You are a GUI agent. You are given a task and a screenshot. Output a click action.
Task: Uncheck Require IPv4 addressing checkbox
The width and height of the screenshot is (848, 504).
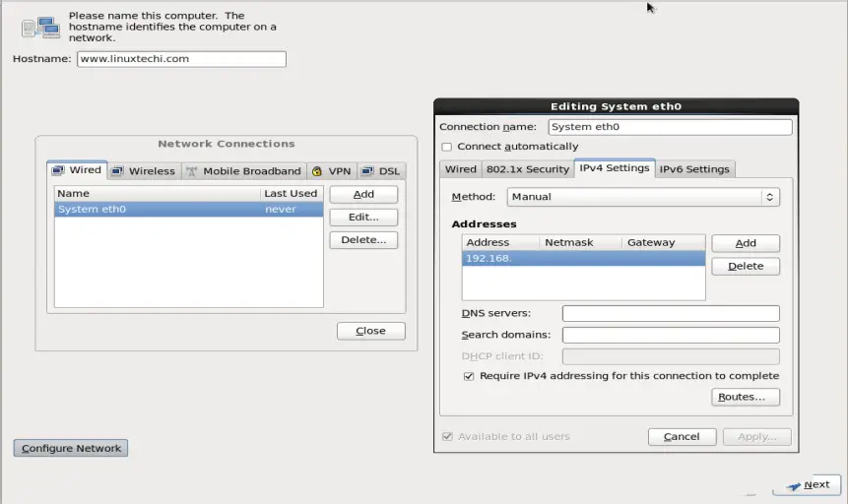pos(469,376)
